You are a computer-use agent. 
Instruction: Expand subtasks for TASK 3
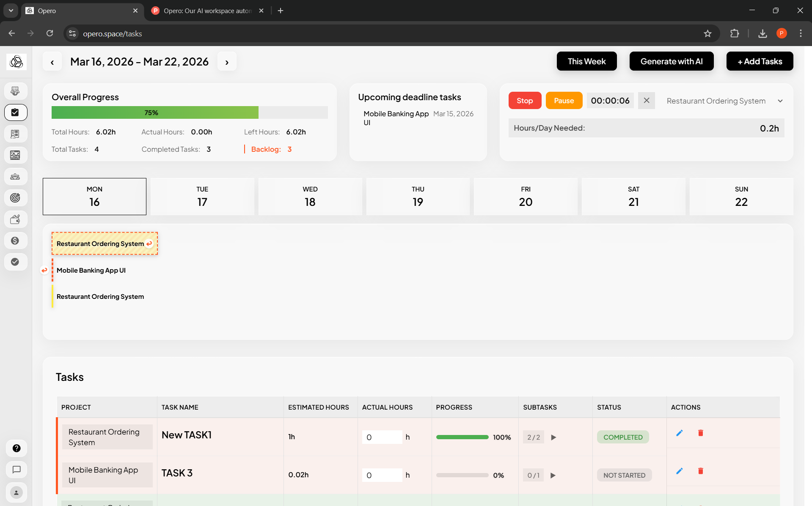click(553, 476)
